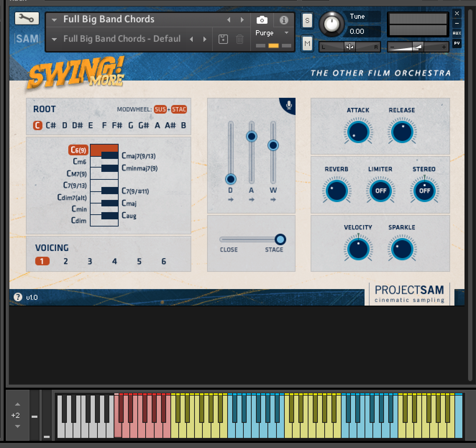The image size is (476, 448).
Task: Open the microphone settings icon
Action: 289,105
